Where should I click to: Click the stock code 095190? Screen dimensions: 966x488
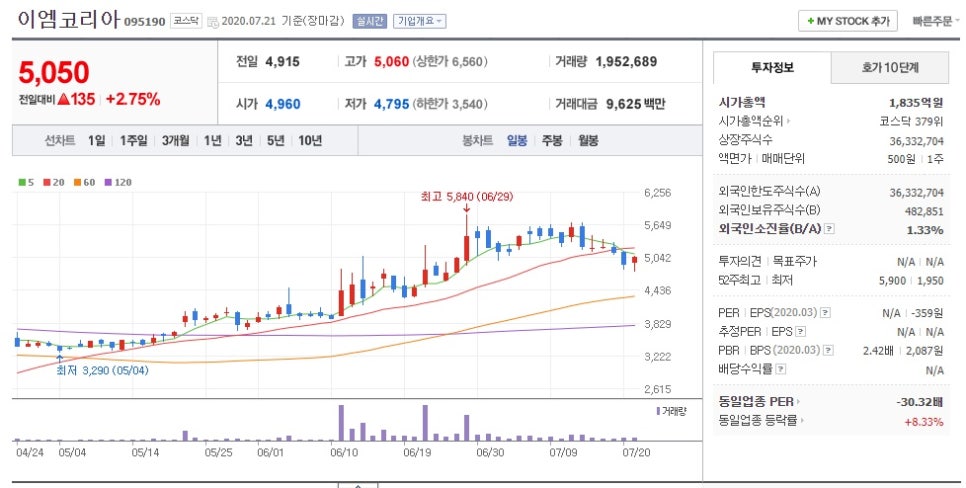click(145, 22)
